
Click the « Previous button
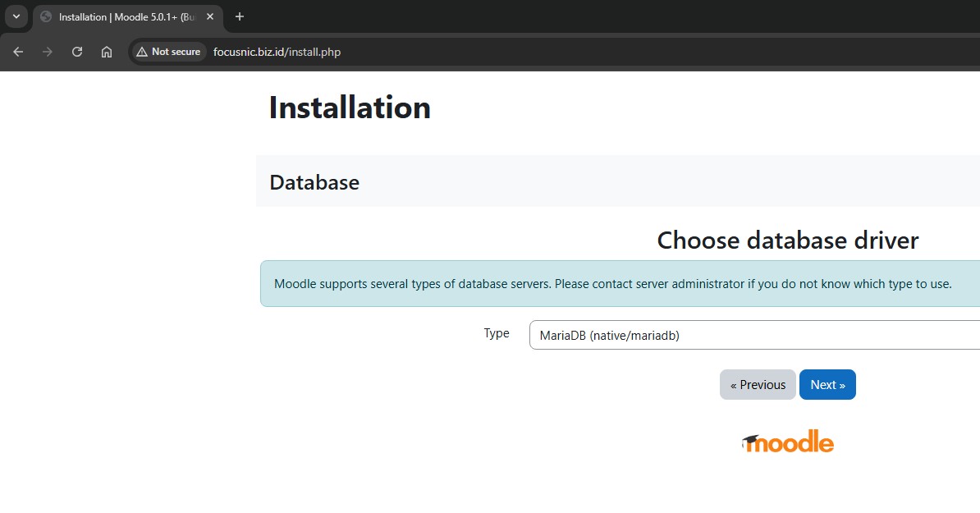(758, 385)
